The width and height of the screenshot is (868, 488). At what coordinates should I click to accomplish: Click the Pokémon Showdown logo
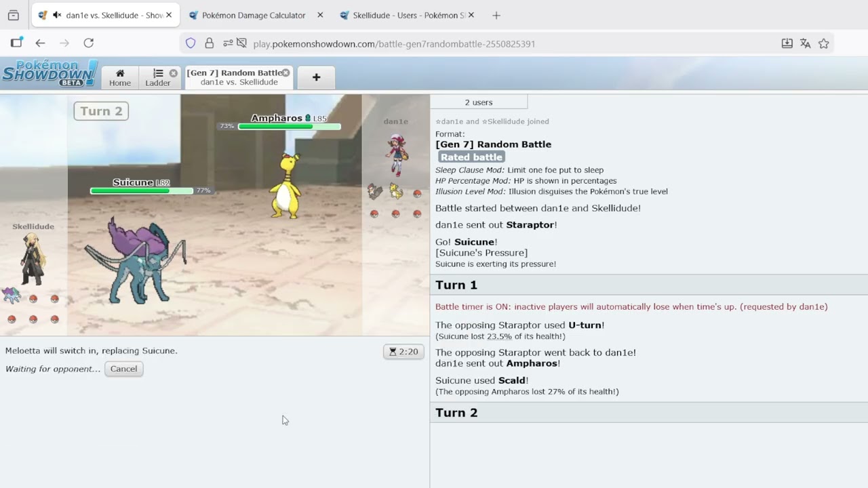(x=50, y=73)
